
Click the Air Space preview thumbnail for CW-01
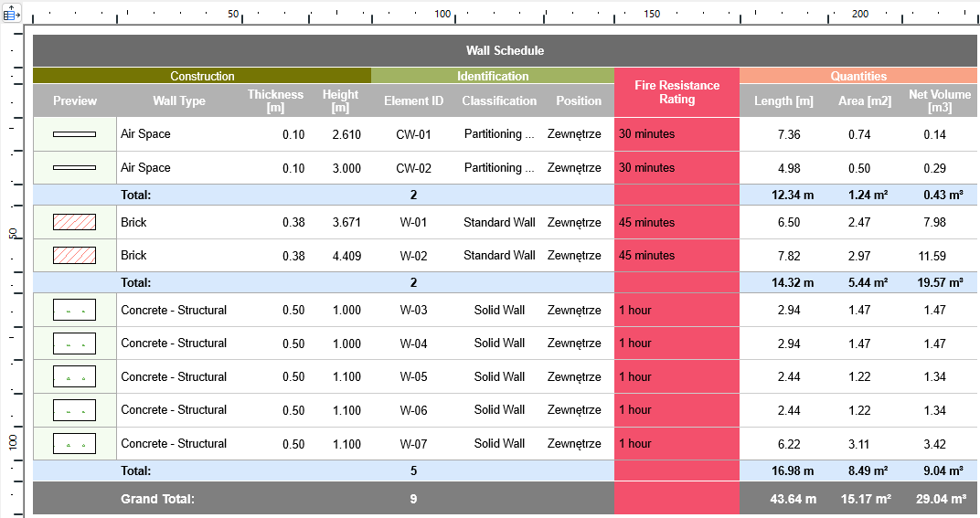74,133
